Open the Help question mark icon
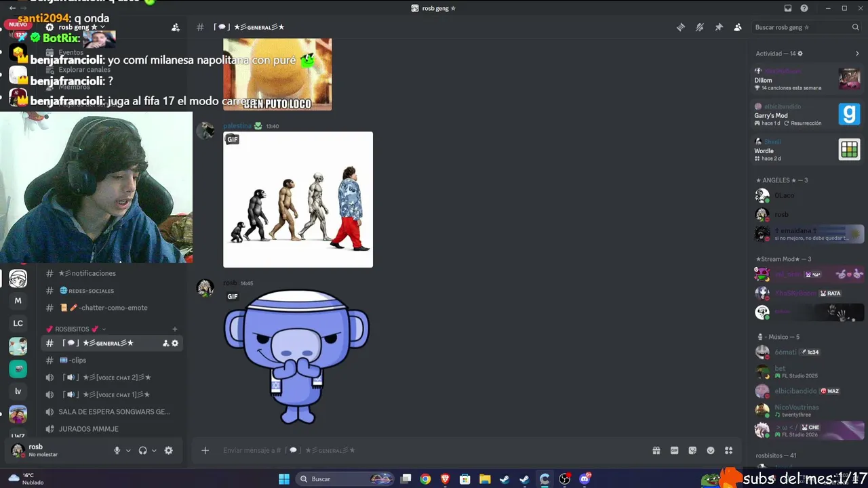 [x=804, y=8]
